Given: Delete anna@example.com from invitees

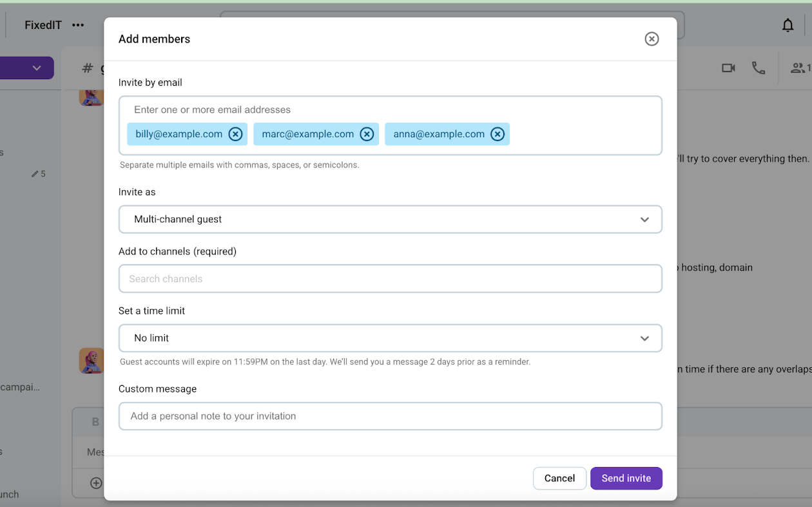Looking at the screenshot, I should [x=498, y=134].
